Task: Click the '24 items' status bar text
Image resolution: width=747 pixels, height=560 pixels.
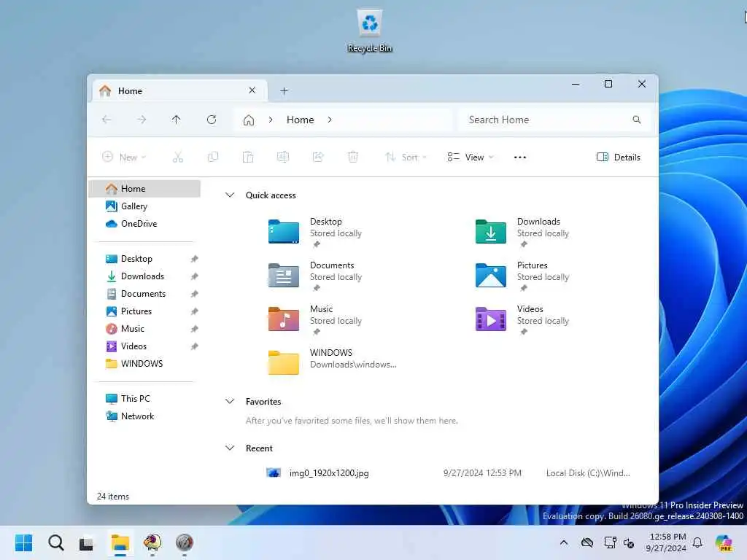Action: (113, 496)
